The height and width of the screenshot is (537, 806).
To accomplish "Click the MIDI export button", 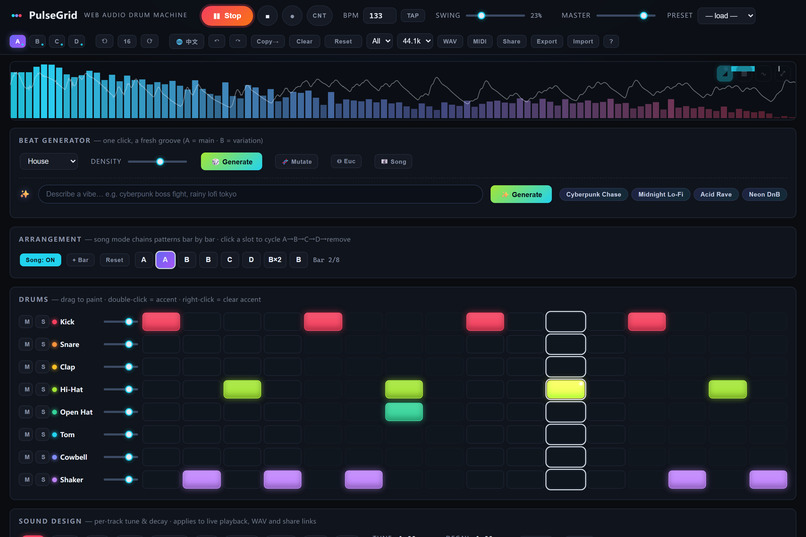I will pos(480,41).
